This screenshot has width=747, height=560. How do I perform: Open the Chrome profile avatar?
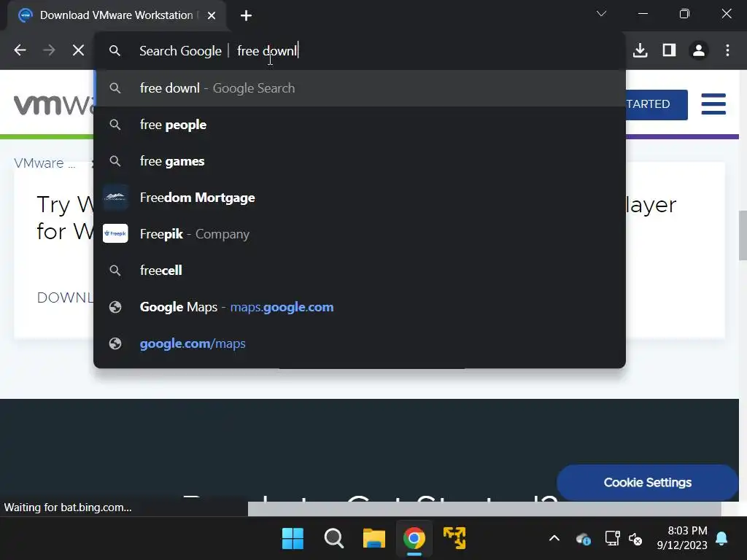pyautogui.click(x=699, y=50)
